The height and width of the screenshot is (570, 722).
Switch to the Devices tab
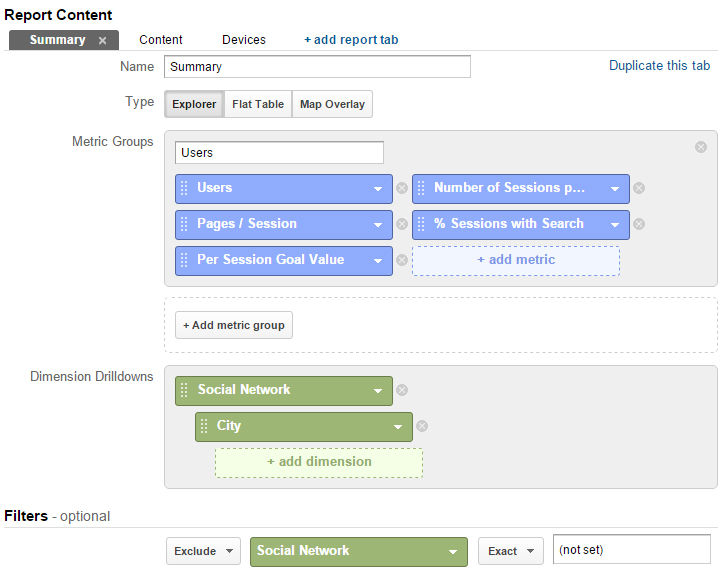click(x=244, y=40)
